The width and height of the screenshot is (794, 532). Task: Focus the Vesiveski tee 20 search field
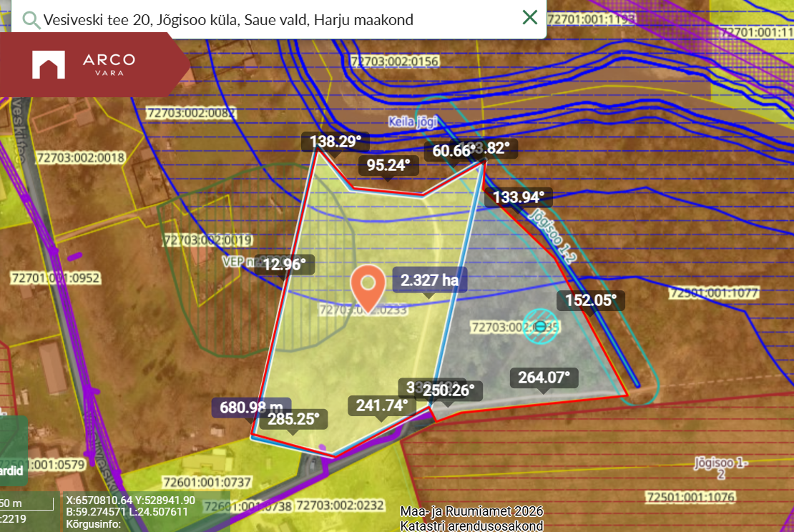(278, 19)
